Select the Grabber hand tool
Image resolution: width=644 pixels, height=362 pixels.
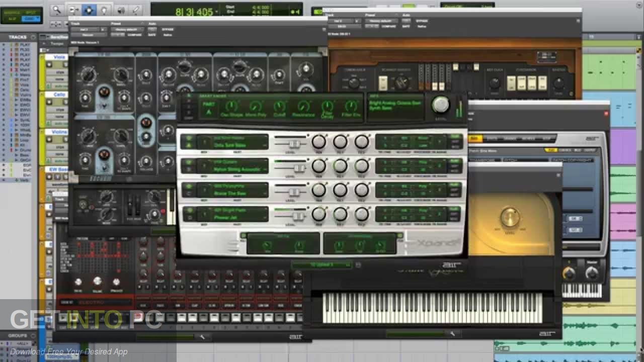pyautogui.click(x=104, y=9)
